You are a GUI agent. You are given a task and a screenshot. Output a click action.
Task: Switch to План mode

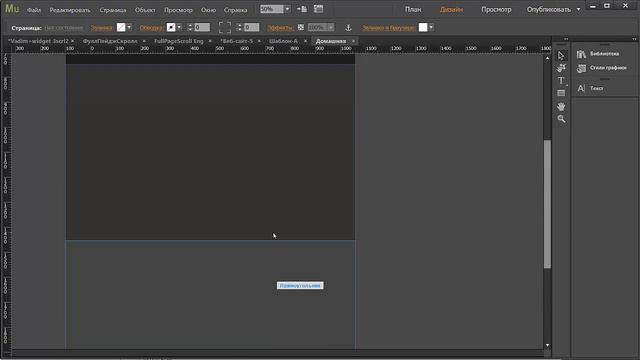pyautogui.click(x=413, y=9)
